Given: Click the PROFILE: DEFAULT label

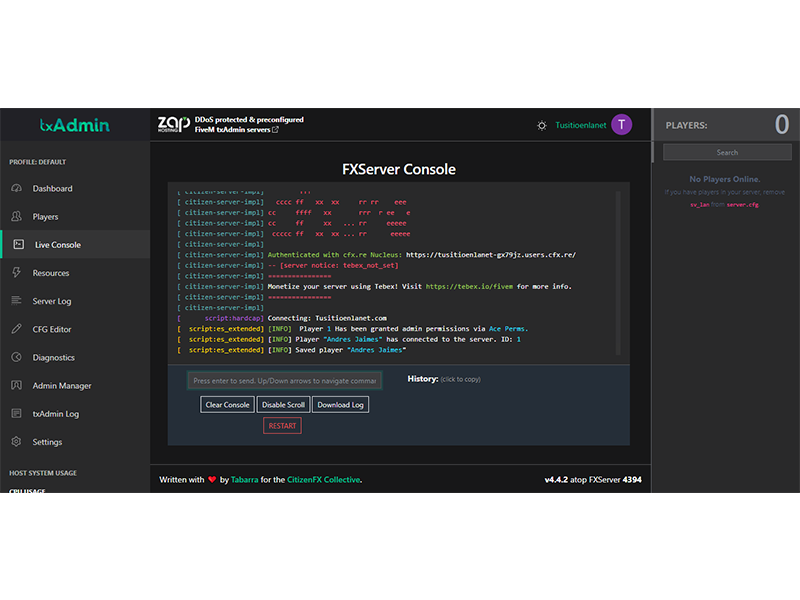Looking at the screenshot, I should pos(38,162).
